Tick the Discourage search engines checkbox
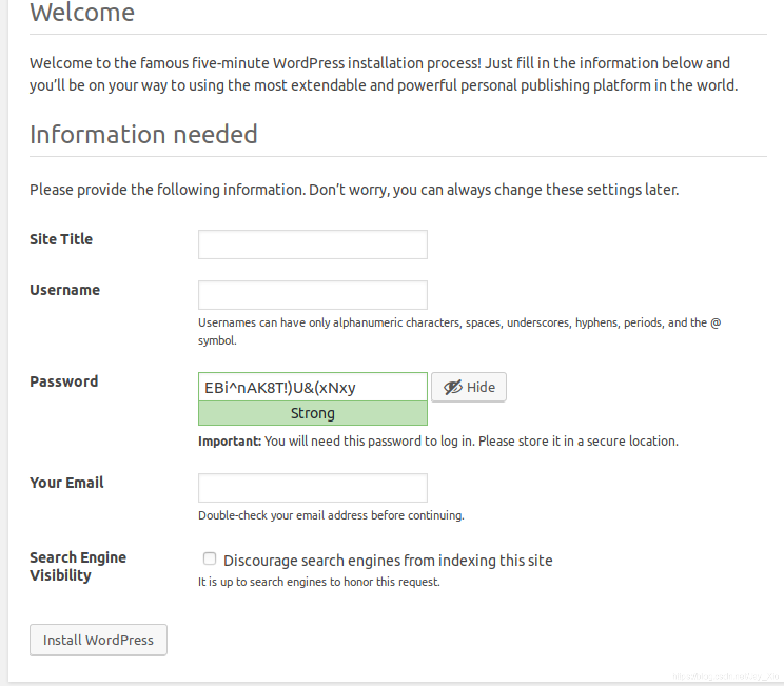 coord(210,558)
